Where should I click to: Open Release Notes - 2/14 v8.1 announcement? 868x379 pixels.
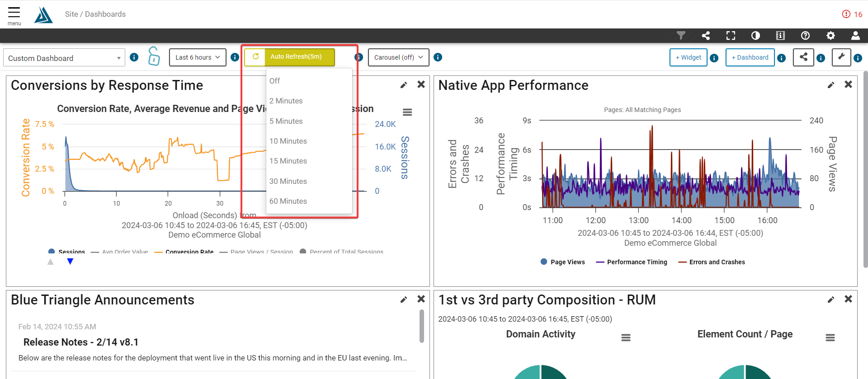81,342
